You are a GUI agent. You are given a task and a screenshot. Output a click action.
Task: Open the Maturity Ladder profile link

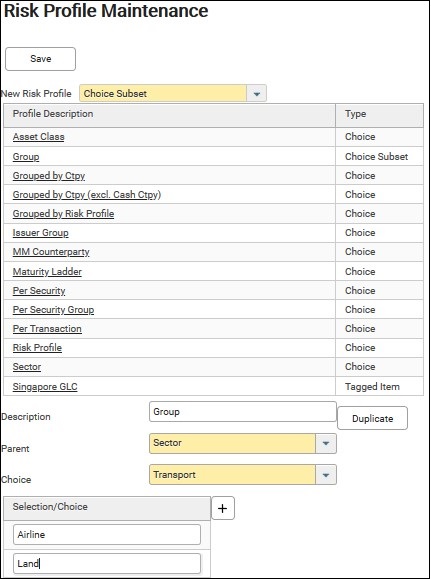[x=47, y=272]
